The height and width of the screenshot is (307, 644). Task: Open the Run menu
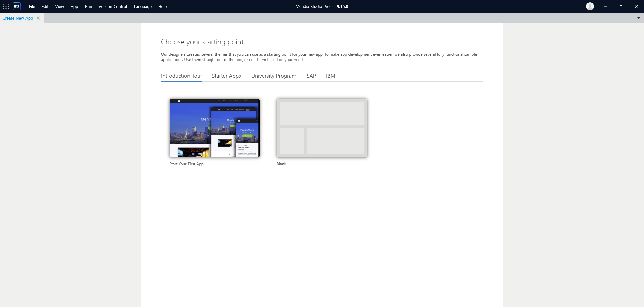click(88, 6)
